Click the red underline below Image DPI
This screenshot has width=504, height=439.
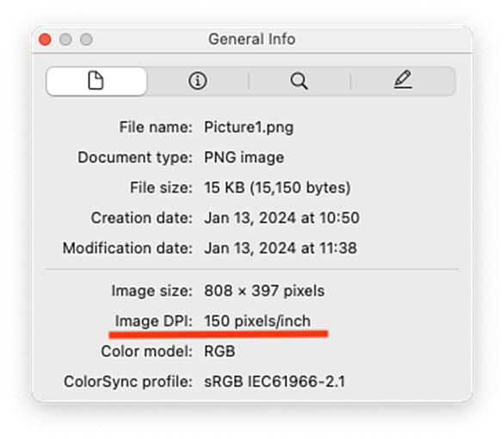coord(218,334)
